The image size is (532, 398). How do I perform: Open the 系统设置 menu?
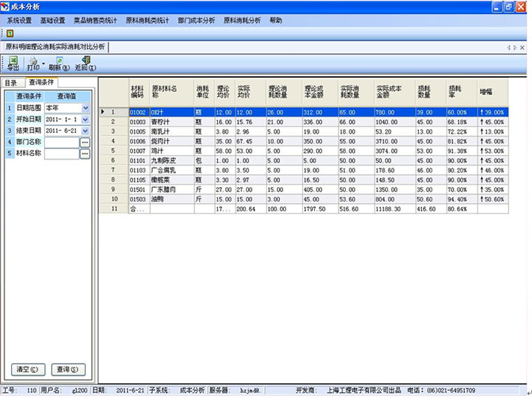tap(19, 21)
